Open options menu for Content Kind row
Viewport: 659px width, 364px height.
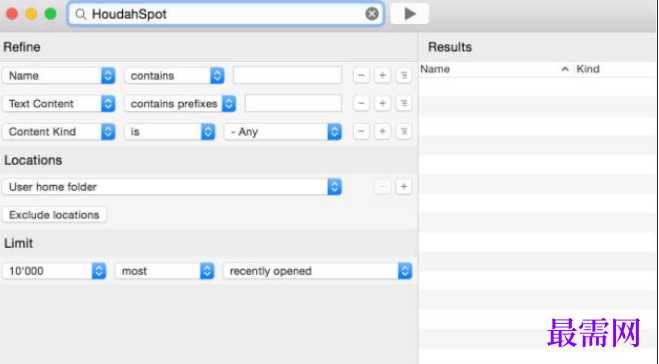click(x=404, y=132)
